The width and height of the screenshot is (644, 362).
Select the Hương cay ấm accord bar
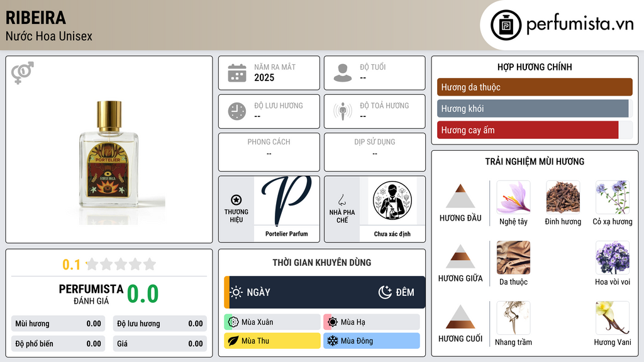tap(535, 130)
